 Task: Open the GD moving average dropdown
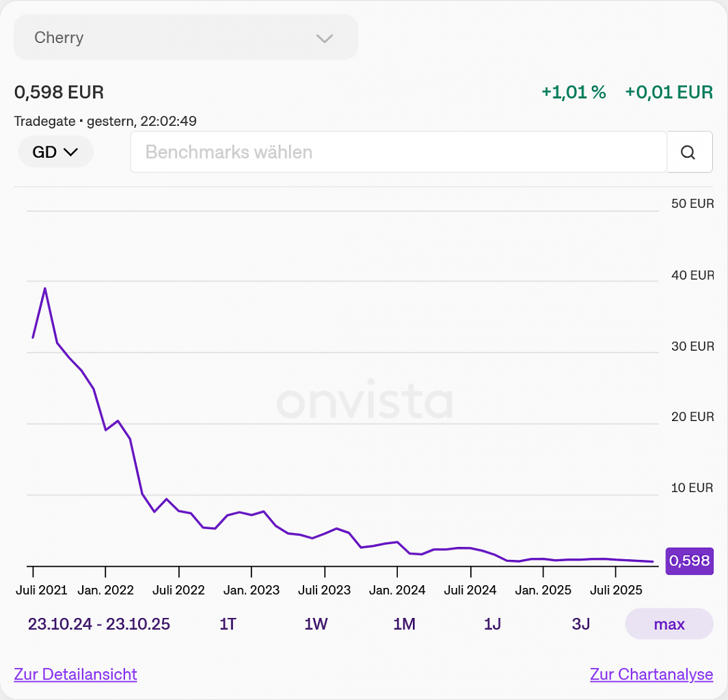click(x=56, y=152)
